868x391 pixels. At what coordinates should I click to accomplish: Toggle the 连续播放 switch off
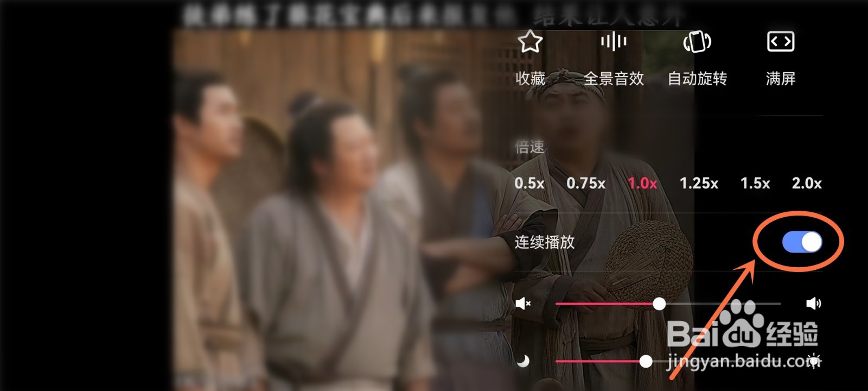pyautogui.click(x=802, y=242)
